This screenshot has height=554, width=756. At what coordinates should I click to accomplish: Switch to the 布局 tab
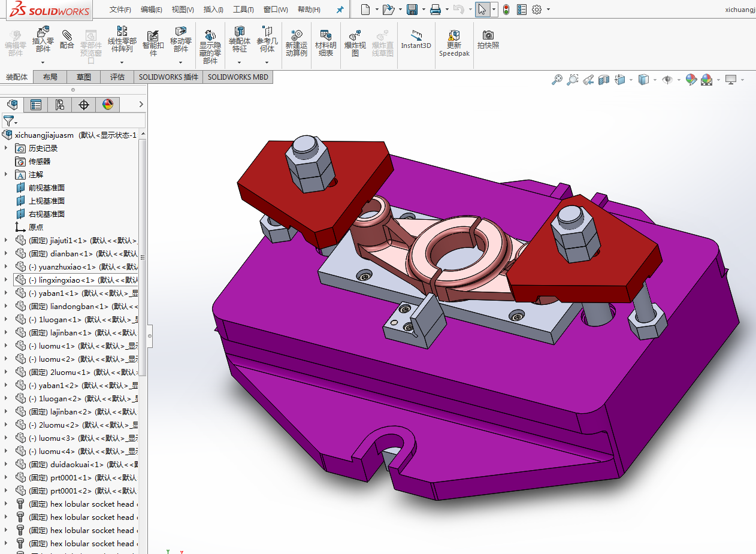50,77
